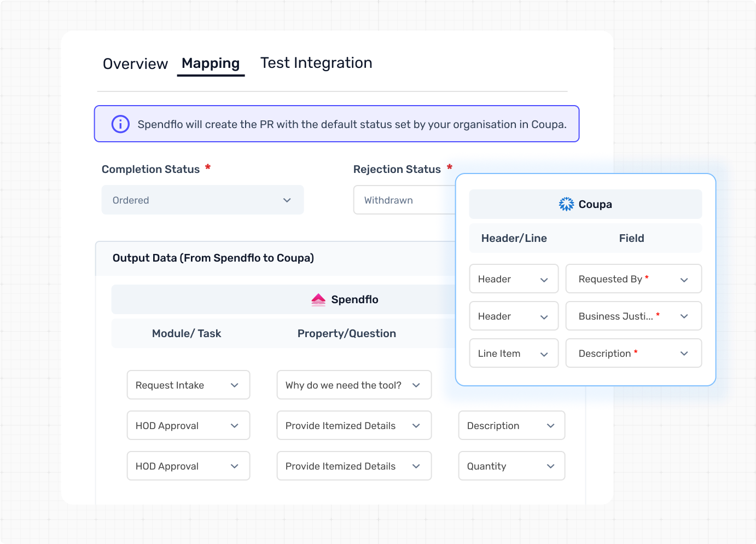This screenshot has width=756, height=544.
Task: Switch to the Overview tab
Action: coord(135,63)
